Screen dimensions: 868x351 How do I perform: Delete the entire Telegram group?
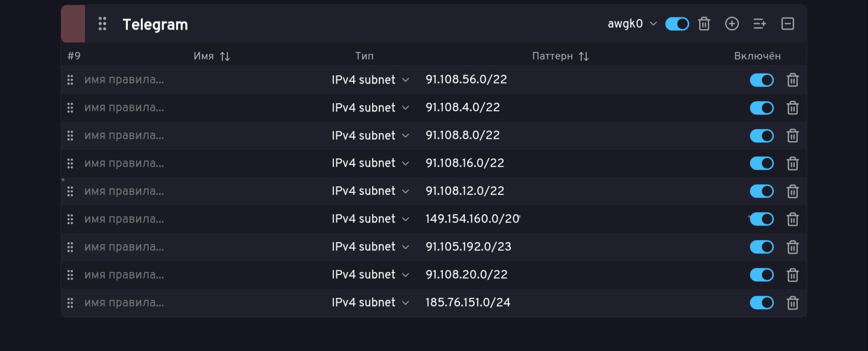[x=704, y=24]
